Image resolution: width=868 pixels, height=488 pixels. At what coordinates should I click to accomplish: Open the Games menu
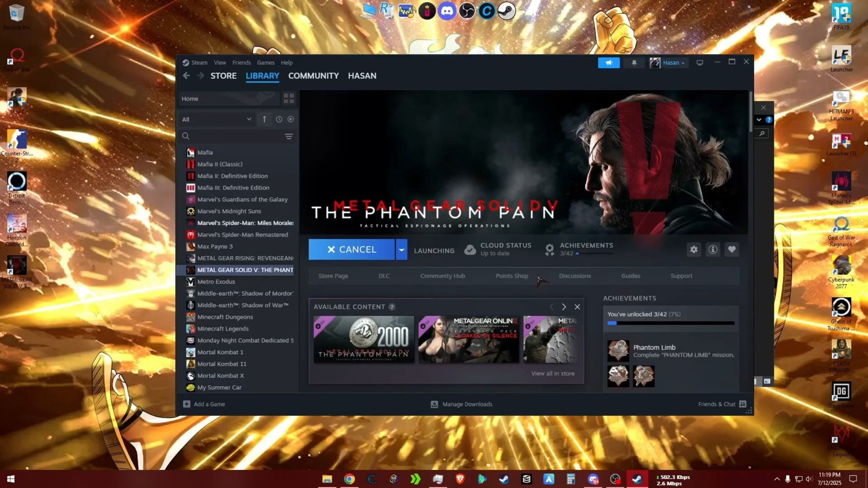265,63
